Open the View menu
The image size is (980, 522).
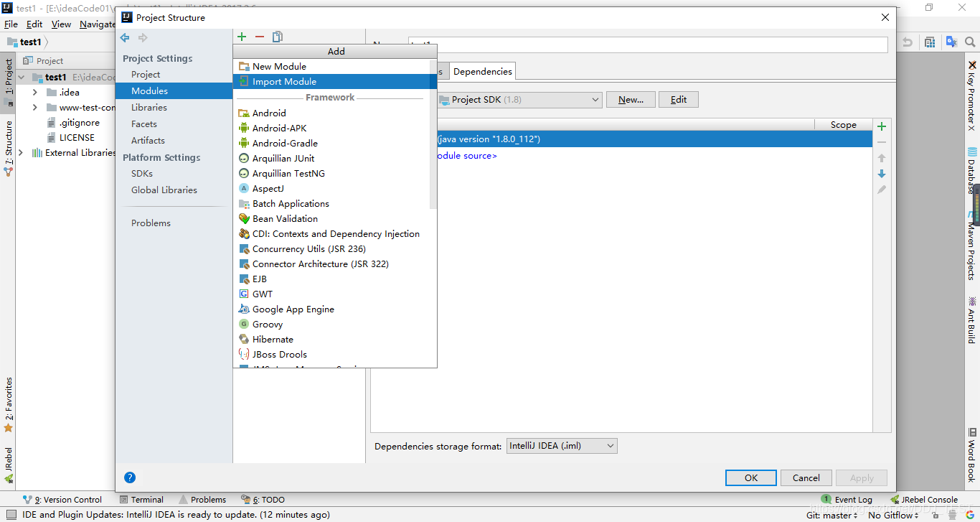pos(61,24)
